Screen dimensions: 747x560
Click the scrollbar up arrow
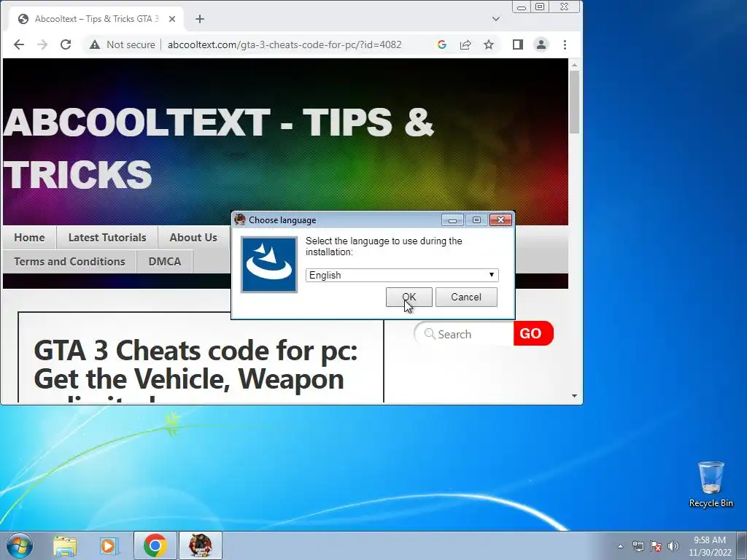pos(574,65)
